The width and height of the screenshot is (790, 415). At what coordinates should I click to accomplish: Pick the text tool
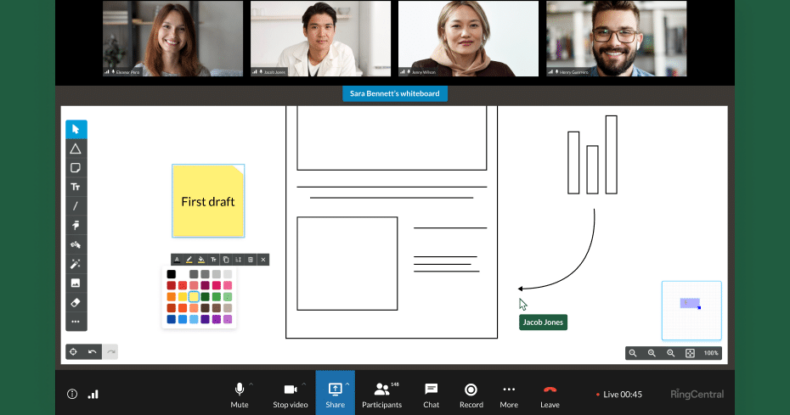pyautogui.click(x=76, y=187)
